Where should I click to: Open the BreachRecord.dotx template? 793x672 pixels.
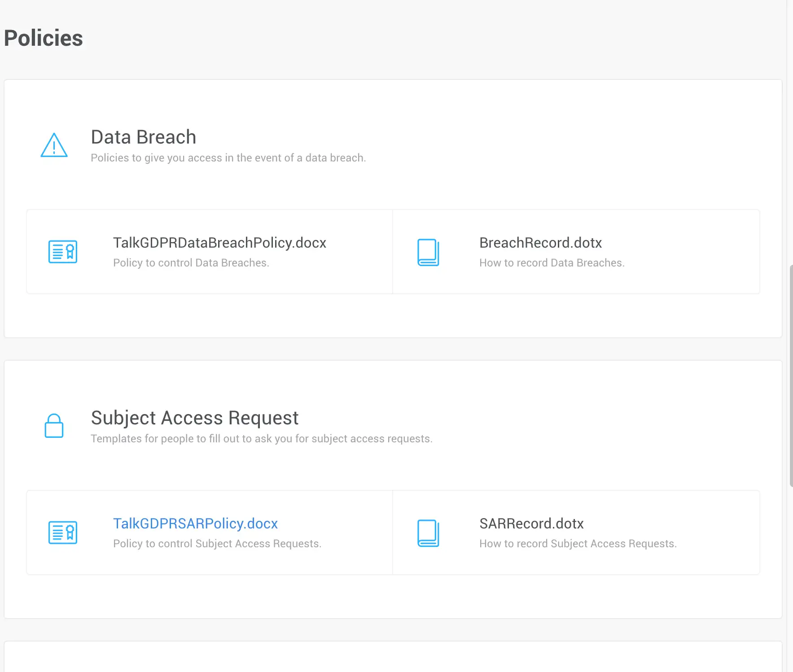pos(540,243)
